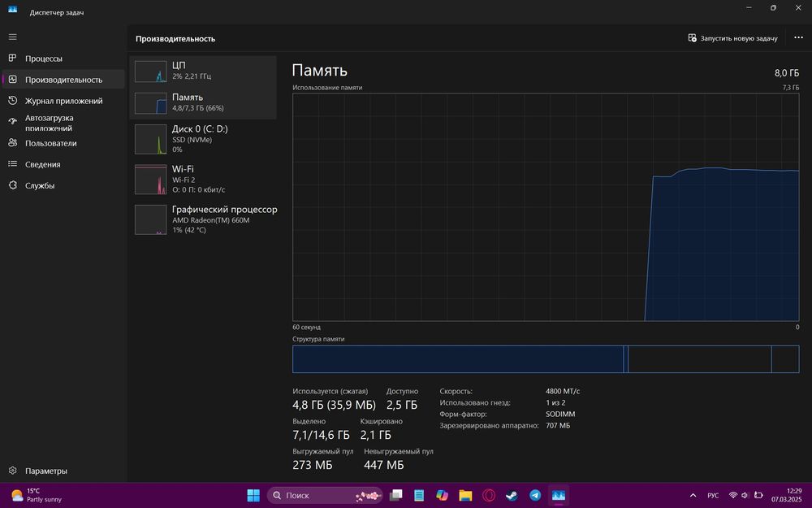Click the taskbar Поиск search box
812x508 pixels.
coord(325,495)
